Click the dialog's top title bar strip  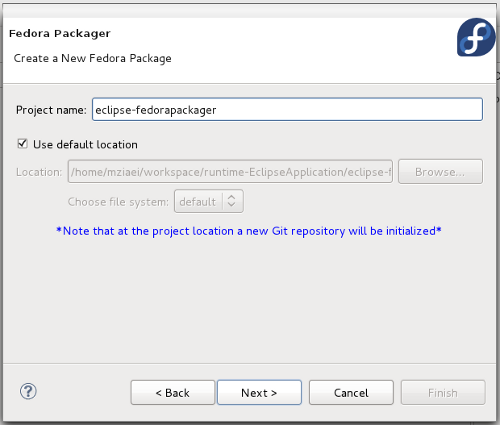[x=249, y=11]
